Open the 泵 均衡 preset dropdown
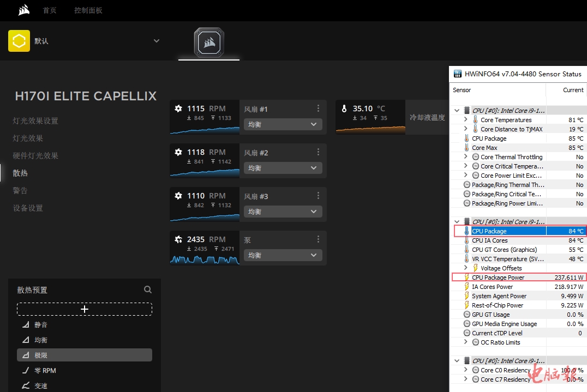Screen dimensions: 587x392 282,255
